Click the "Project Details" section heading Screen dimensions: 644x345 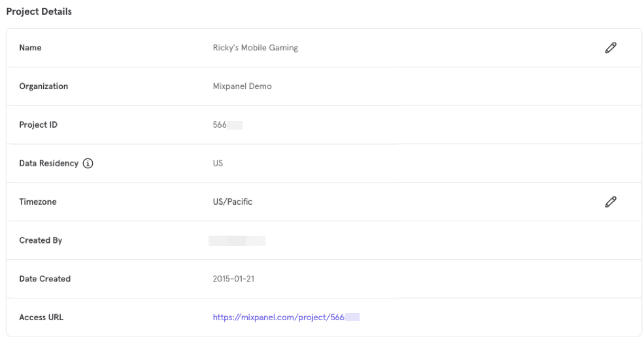tap(39, 12)
